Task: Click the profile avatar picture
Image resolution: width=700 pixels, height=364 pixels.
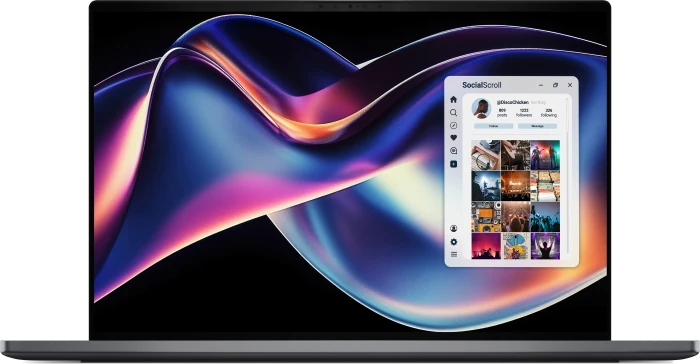Action: [481, 109]
